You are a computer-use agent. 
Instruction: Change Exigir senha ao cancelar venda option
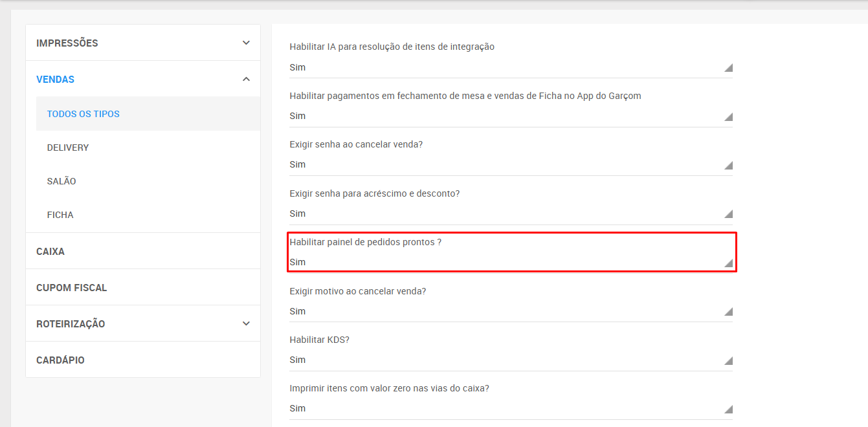510,164
